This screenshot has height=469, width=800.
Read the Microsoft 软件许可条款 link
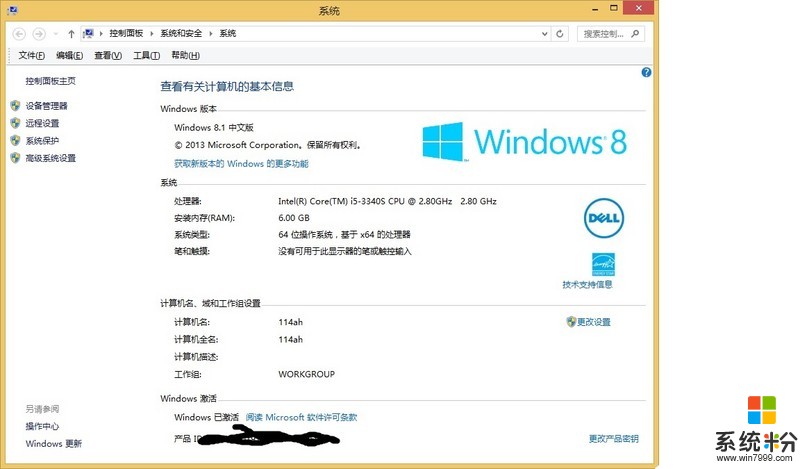(x=302, y=417)
